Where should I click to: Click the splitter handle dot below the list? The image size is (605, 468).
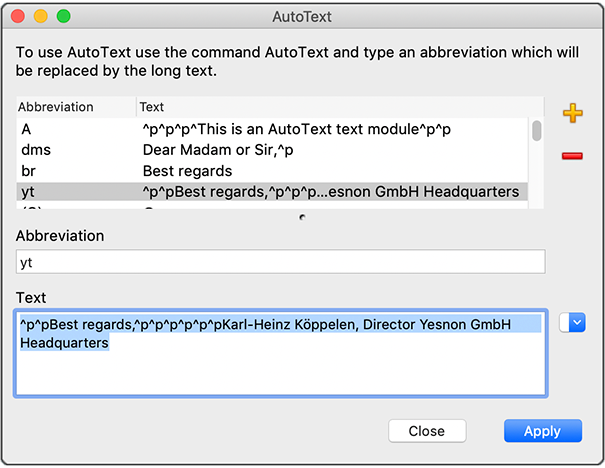(x=302, y=216)
